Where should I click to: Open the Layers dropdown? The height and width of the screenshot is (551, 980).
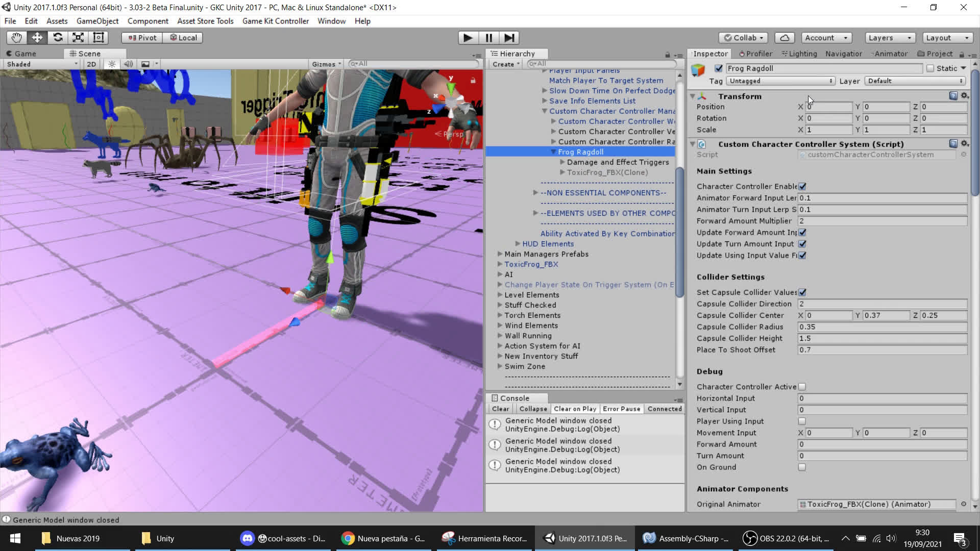point(890,38)
